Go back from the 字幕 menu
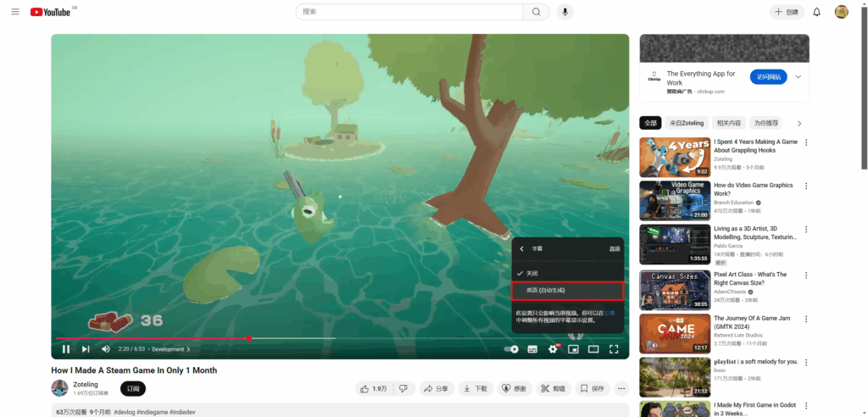Viewport: 868px width, 417px height. coord(521,249)
